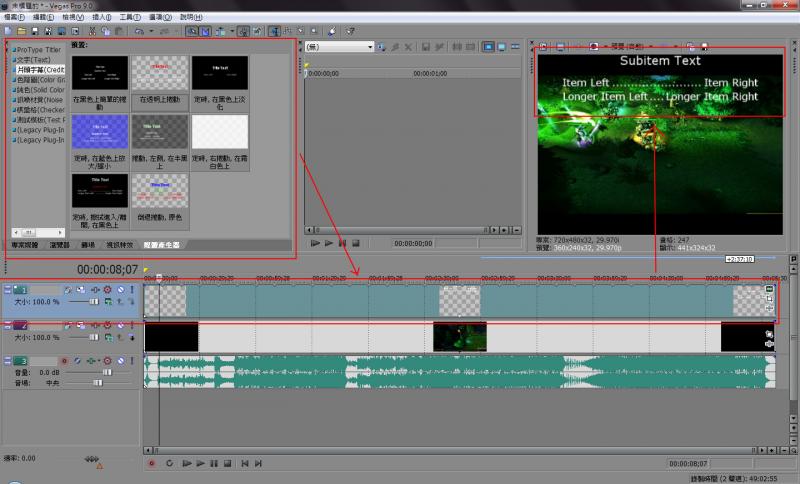
Task: Open the 檔案(F) menu
Action: [x=16, y=17]
